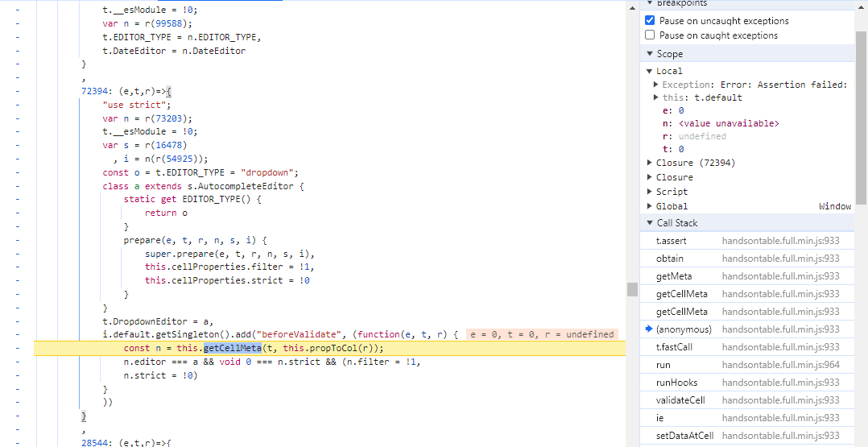Select the ie call stack frame
Image resolution: width=868 pixels, height=447 pixels.
pyautogui.click(x=747, y=418)
